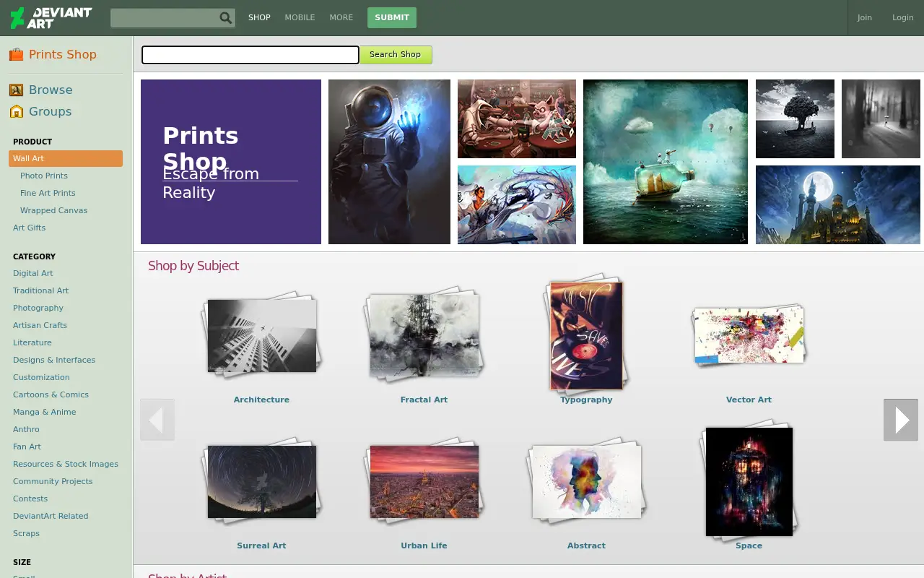Open Fine Art Prints in sidebar
Screen dimensions: 924x578
coord(48,193)
